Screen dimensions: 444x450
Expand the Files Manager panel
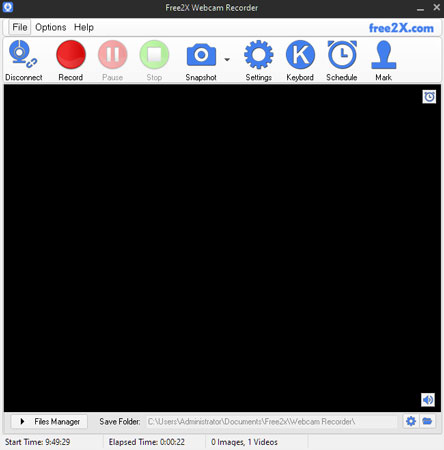[49, 422]
